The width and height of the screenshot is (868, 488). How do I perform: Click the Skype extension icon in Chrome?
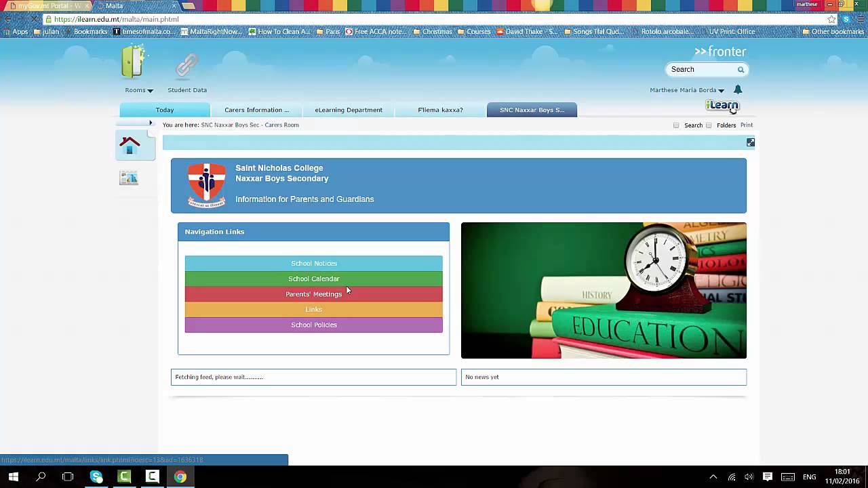pos(846,19)
